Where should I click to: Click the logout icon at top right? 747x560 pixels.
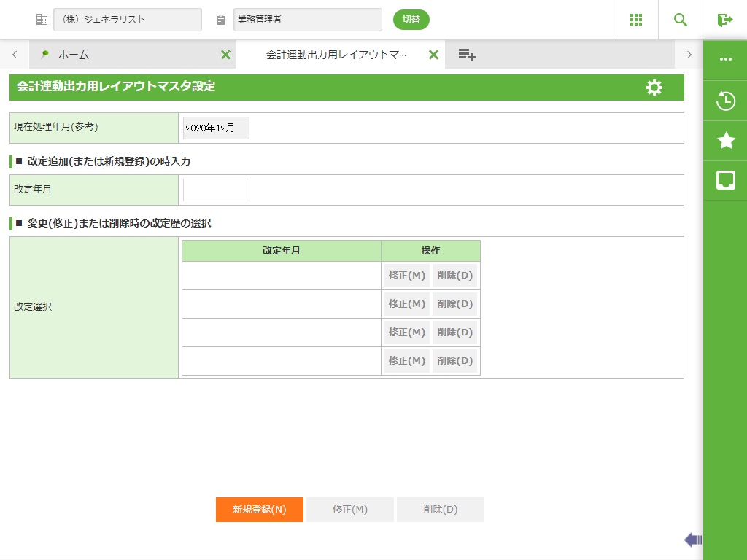pyautogui.click(x=724, y=20)
